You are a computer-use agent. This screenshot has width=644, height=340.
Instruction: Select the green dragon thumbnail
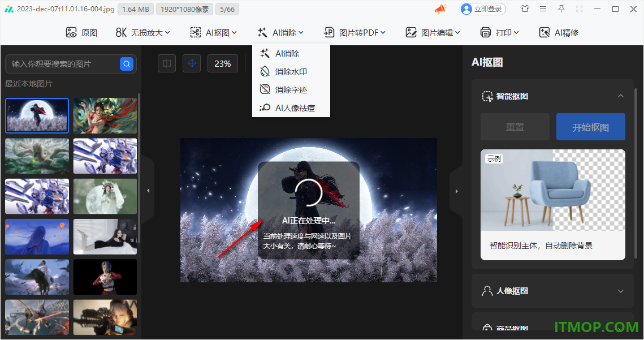click(37, 156)
